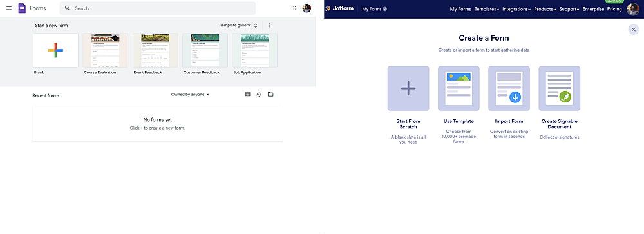Open the Jotform user profile avatar
The height and width of the screenshot is (234, 644).
pyautogui.click(x=633, y=9)
